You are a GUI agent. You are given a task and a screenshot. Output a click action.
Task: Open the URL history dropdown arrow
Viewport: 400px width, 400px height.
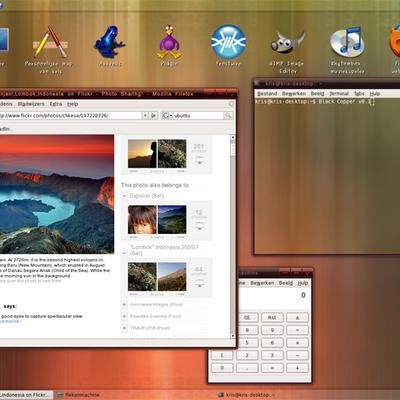click(x=145, y=115)
